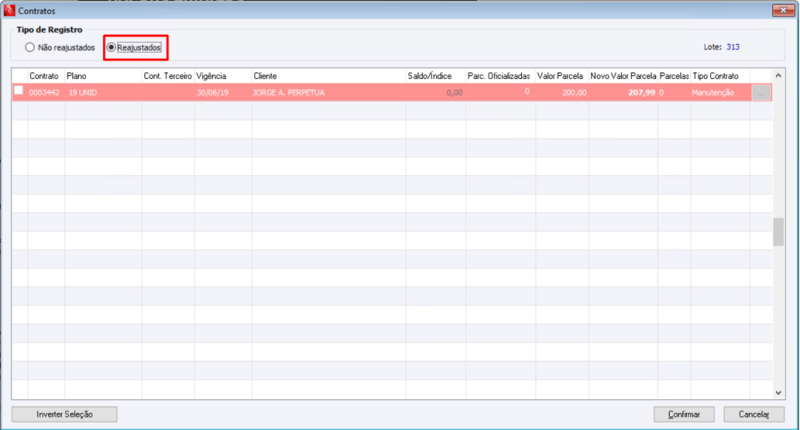Click the Cont. Terceiro column header
The image size is (800, 430).
coord(168,76)
